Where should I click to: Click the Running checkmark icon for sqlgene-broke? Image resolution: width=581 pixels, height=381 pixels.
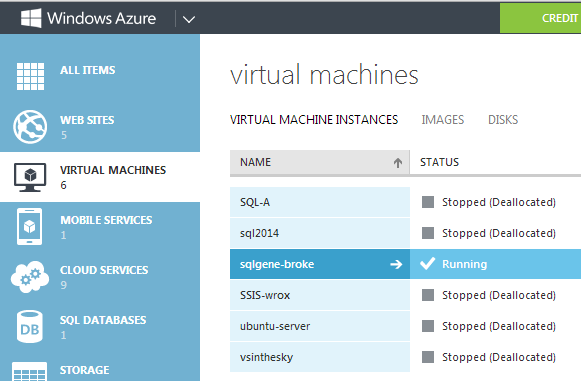pos(427,264)
